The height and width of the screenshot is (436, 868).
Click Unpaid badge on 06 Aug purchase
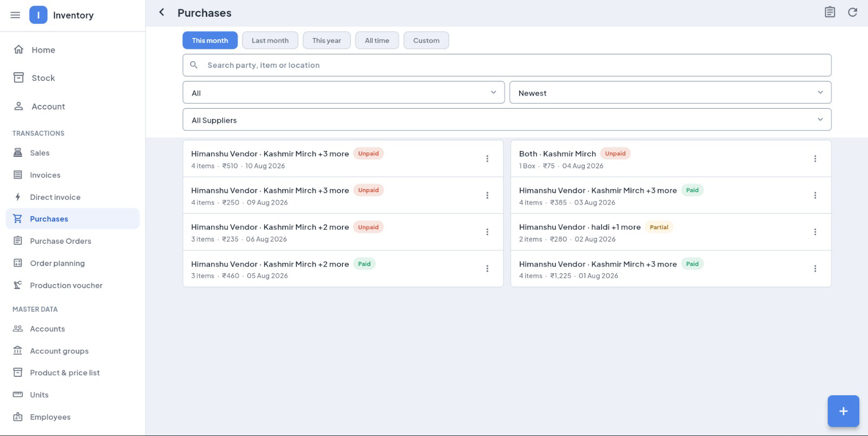pos(368,227)
